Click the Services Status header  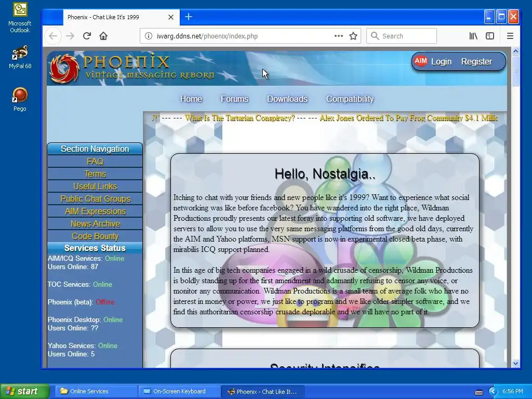[95, 248]
